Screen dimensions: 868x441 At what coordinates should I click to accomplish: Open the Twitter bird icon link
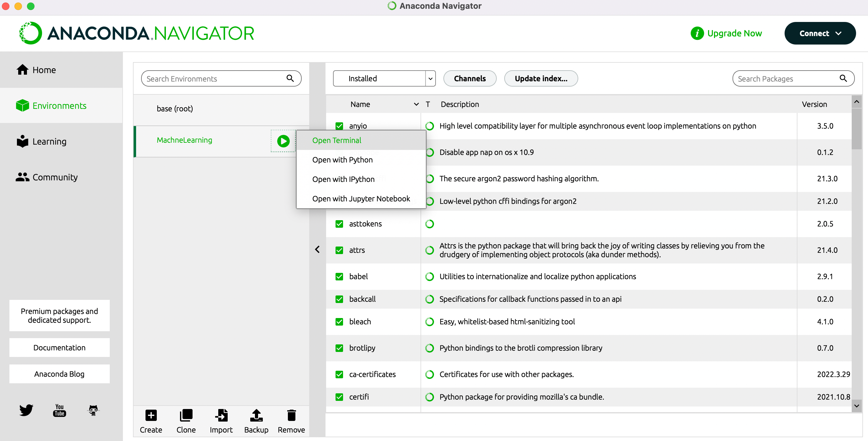(x=26, y=410)
